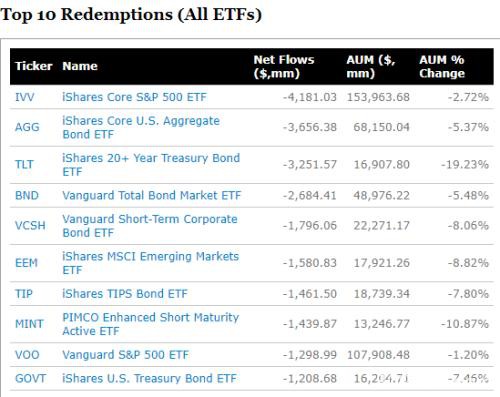Click the TIP ticker link
The height and width of the screenshot is (397, 500).
pos(24,294)
